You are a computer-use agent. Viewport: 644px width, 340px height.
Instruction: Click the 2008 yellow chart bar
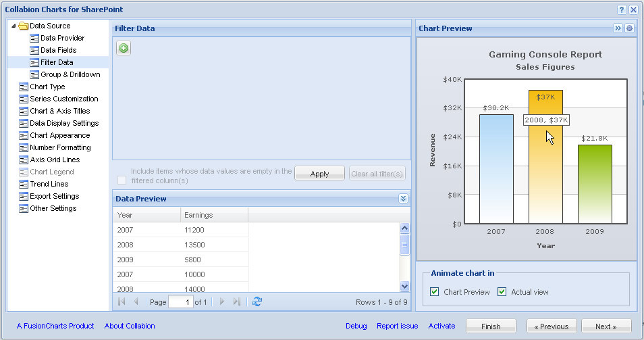click(545, 157)
